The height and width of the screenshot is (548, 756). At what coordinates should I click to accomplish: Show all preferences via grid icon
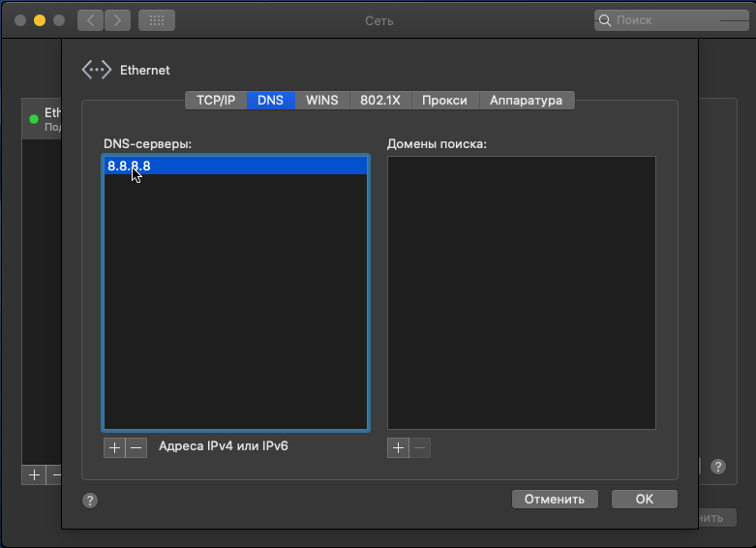click(x=157, y=20)
